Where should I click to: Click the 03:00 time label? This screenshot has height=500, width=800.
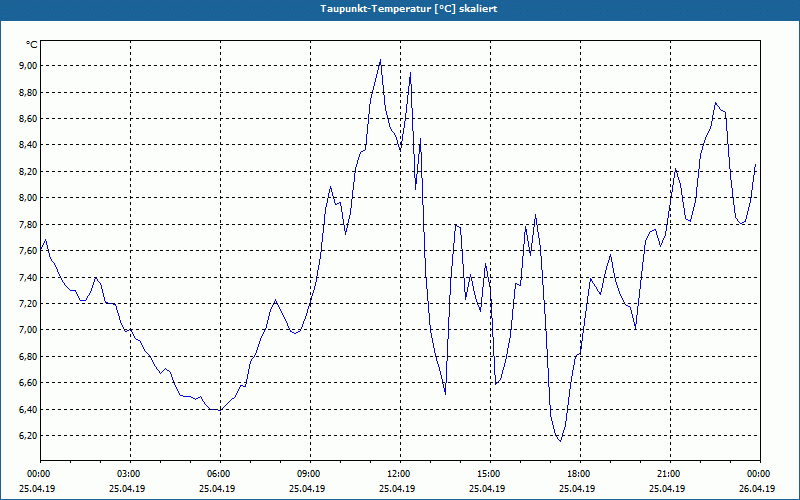click(x=130, y=474)
